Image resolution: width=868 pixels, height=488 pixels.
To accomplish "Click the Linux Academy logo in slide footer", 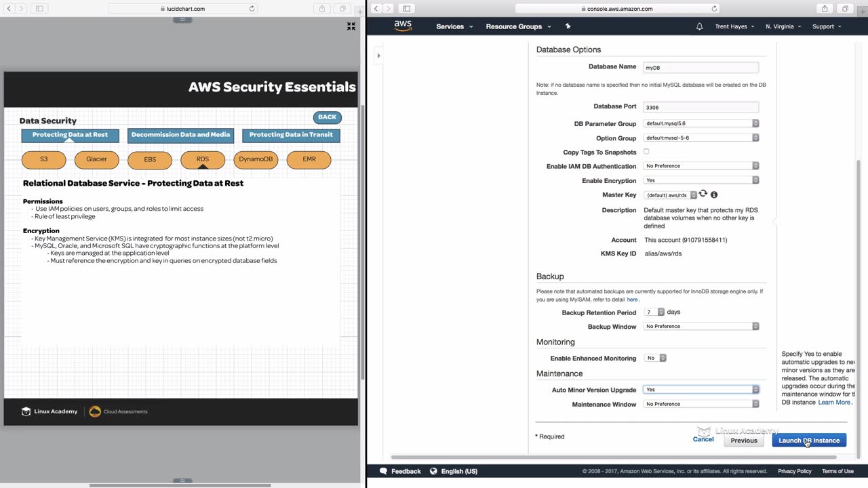I will 50,411.
